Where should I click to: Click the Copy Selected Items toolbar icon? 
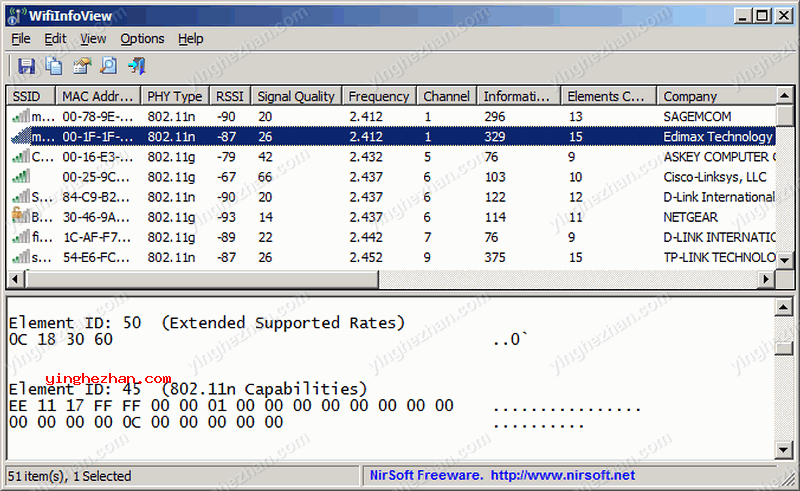tap(54, 66)
